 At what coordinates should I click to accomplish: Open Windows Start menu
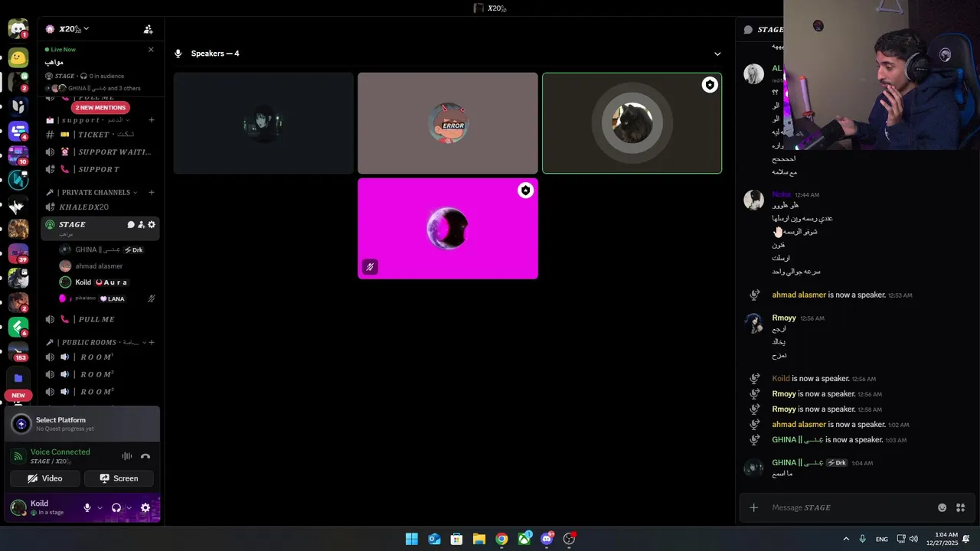click(x=412, y=539)
